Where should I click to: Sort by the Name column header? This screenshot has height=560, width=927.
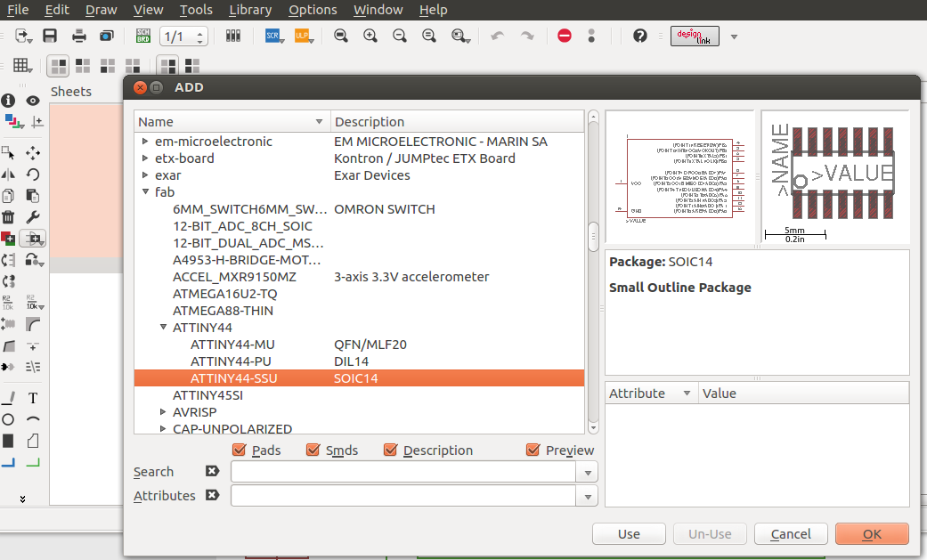pyautogui.click(x=232, y=122)
